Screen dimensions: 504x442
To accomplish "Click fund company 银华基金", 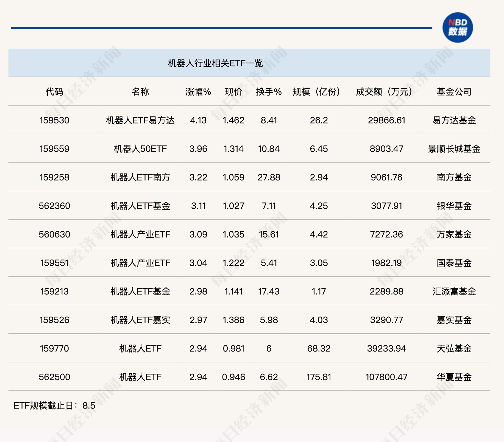I will coord(454,206).
